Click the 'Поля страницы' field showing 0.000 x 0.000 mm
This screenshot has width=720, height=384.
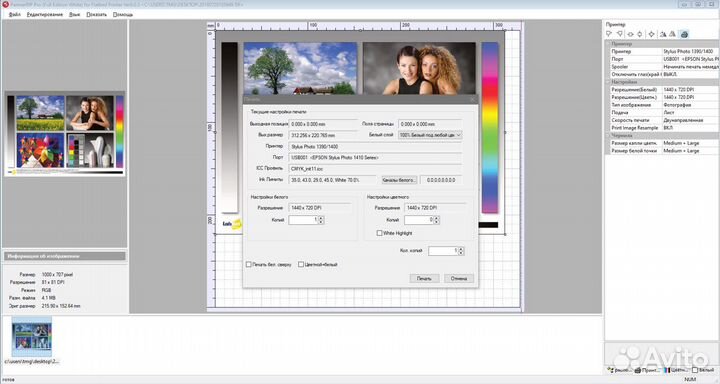[x=430, y=124]
